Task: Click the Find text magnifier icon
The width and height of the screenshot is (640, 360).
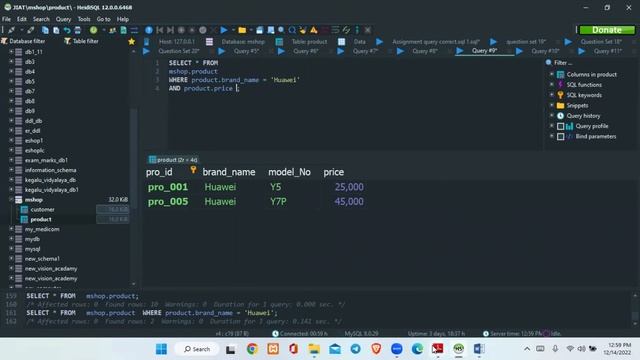Action: click(281, 30)
